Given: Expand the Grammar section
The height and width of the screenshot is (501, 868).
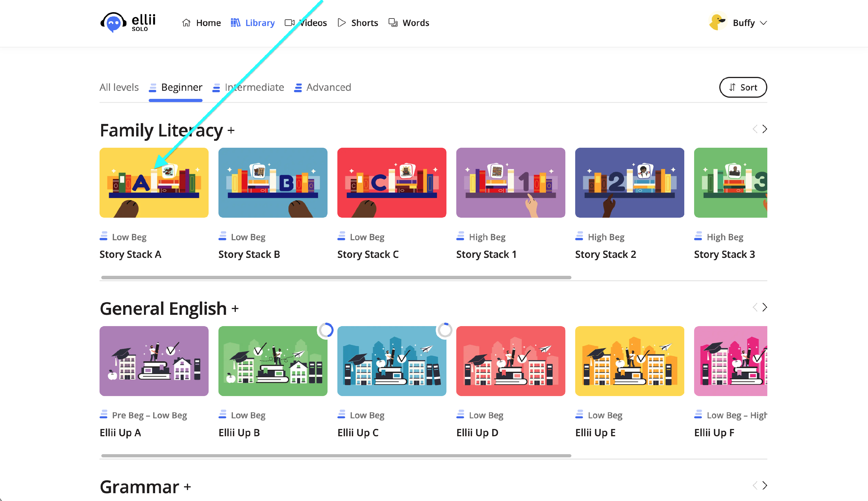Looking at the screenshot, I should pos(187,487).
